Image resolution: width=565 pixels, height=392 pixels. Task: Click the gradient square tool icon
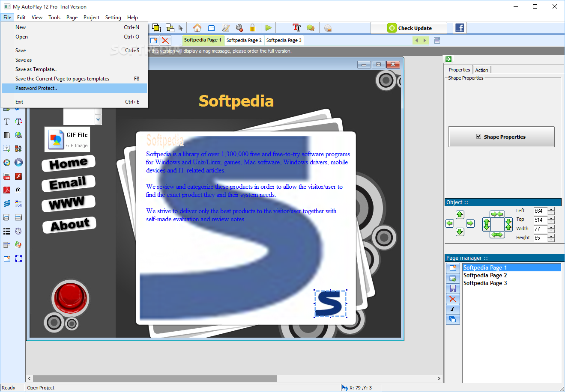pos(7,135)
